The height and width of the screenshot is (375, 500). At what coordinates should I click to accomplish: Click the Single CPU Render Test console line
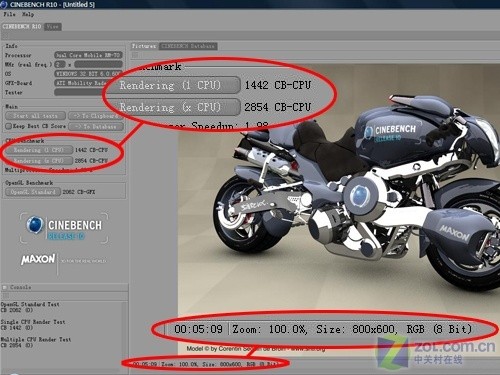(x=33, y=322)
